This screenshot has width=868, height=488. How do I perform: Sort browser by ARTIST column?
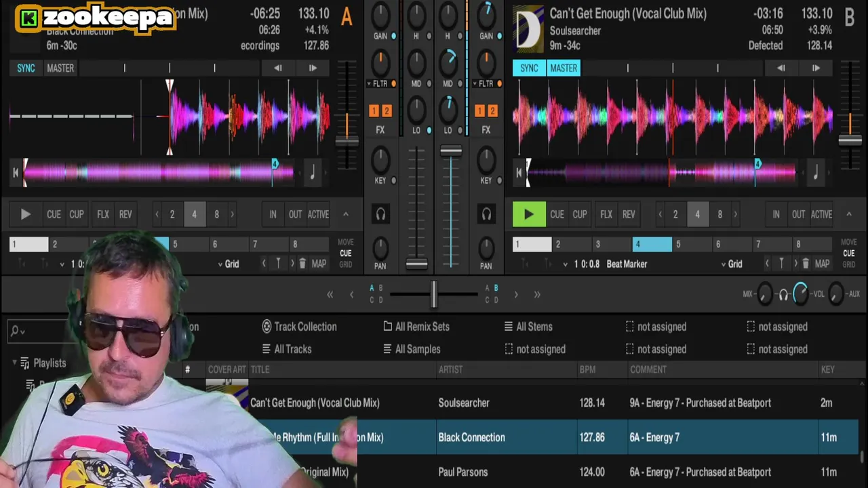450,369
